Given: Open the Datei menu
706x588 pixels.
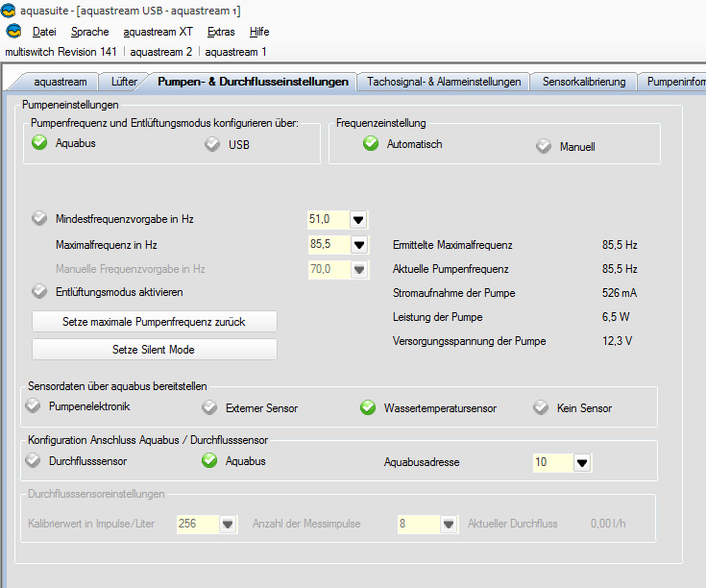Looking at the screenshot, I should point(44,32).
